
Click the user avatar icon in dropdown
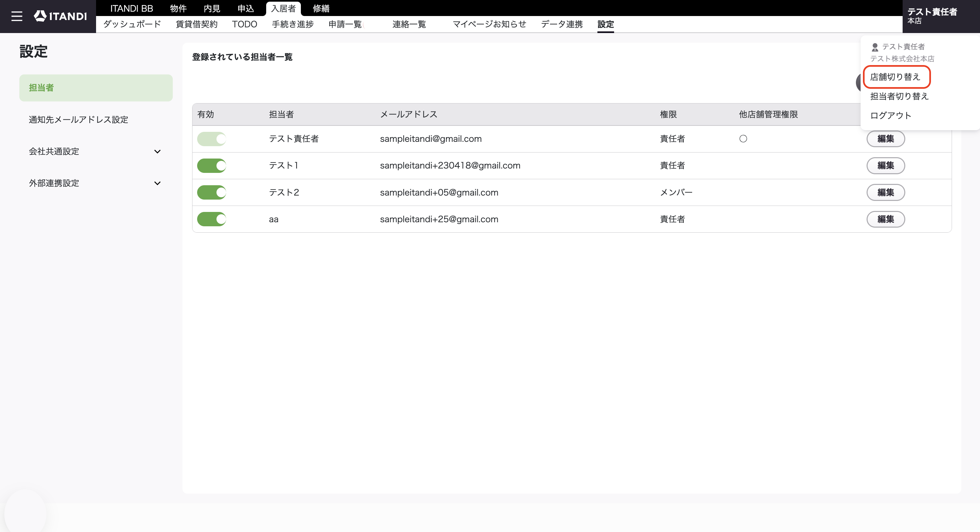click(x=875, y=47)
